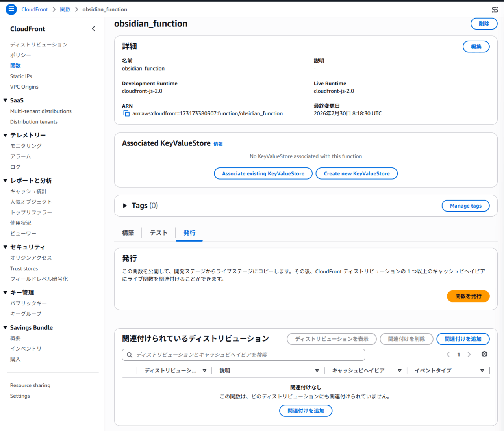Open 概要 under Savings Bundle
Screen dimensions: 504x431
click(x=15, y=338)
